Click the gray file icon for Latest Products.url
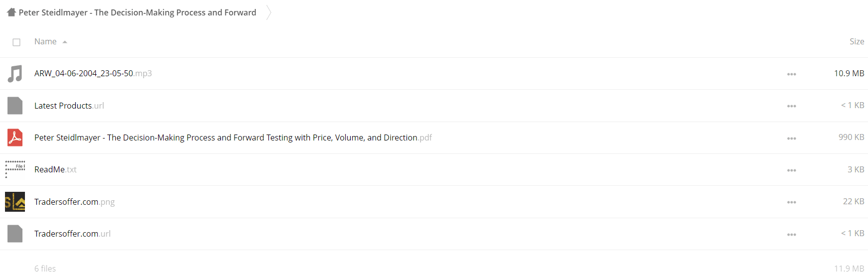 [15, 106]
